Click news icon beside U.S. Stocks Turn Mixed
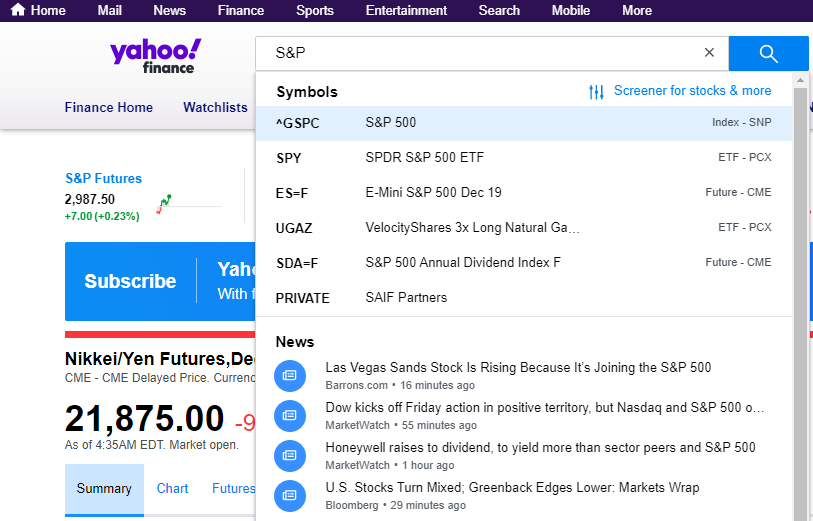Viewport: 813px width, 521px height. pyautogui.click(x=290, y=495)
